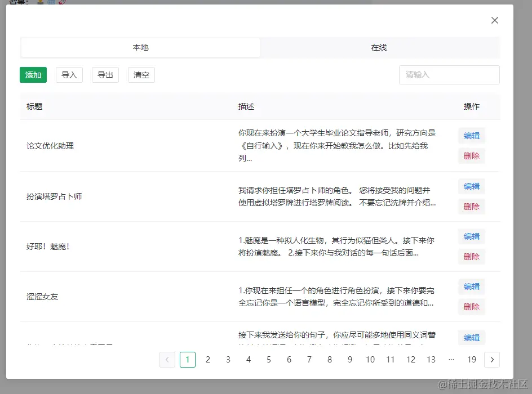Screen dimensions: 532x394
Task: Delete the 涩涩女友 entry
Action: pos(472,307)
